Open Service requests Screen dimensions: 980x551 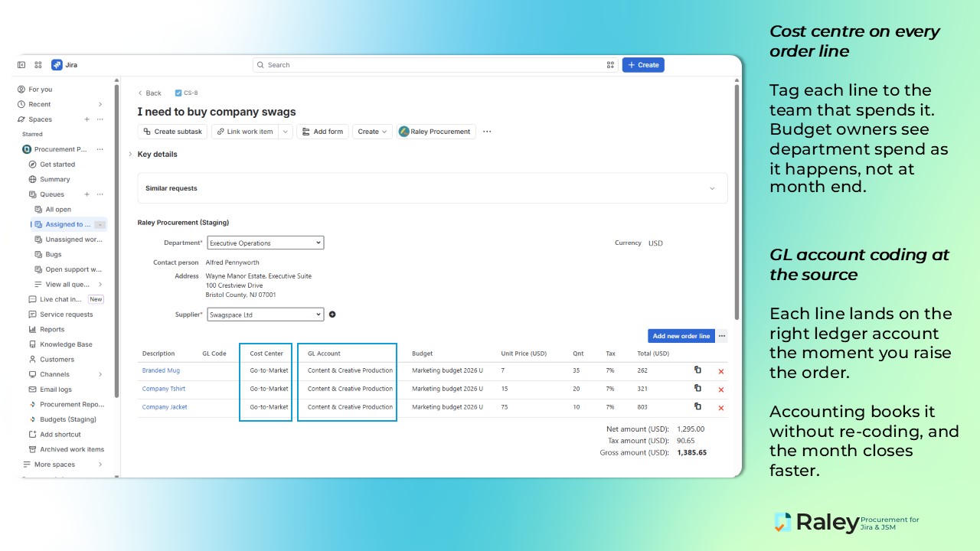pyautogui.click(x=67, y=315)
